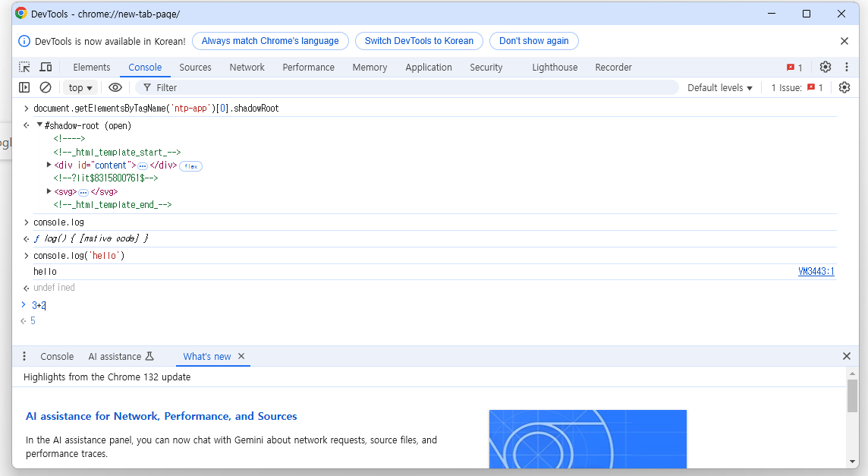Open the Security tab
The image size is (868, 476).
tap(486, 67)
